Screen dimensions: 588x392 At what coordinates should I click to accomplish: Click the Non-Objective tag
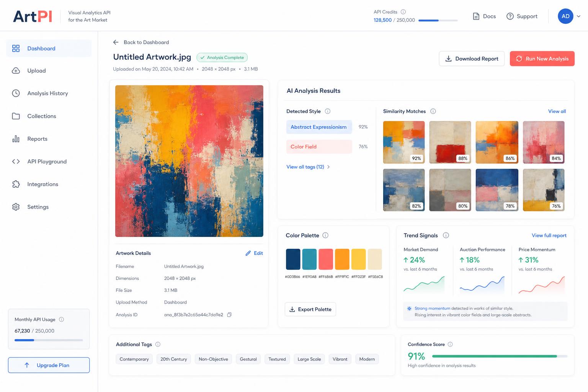(x=213, y=359)
